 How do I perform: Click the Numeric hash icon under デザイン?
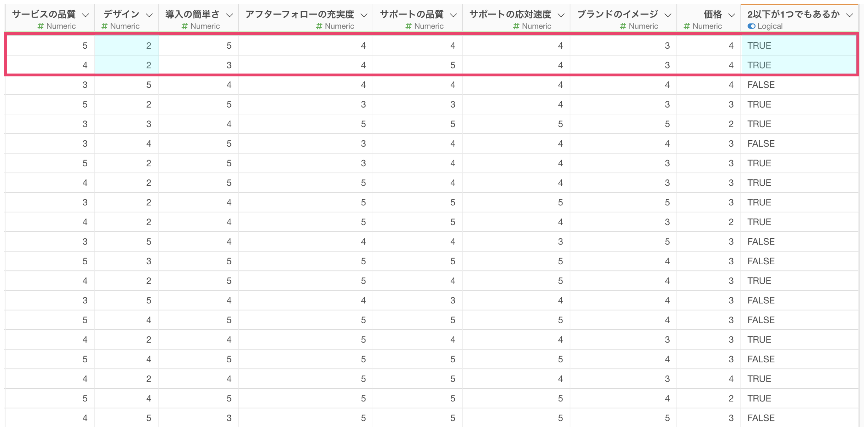click(x=104, y=26)
